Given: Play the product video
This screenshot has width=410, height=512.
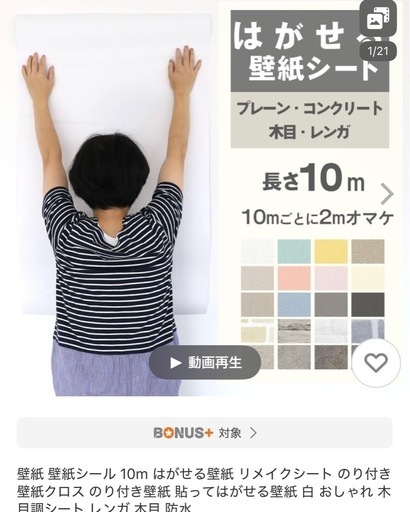Looking at the screenshot, I should click(x=205, y=362).
